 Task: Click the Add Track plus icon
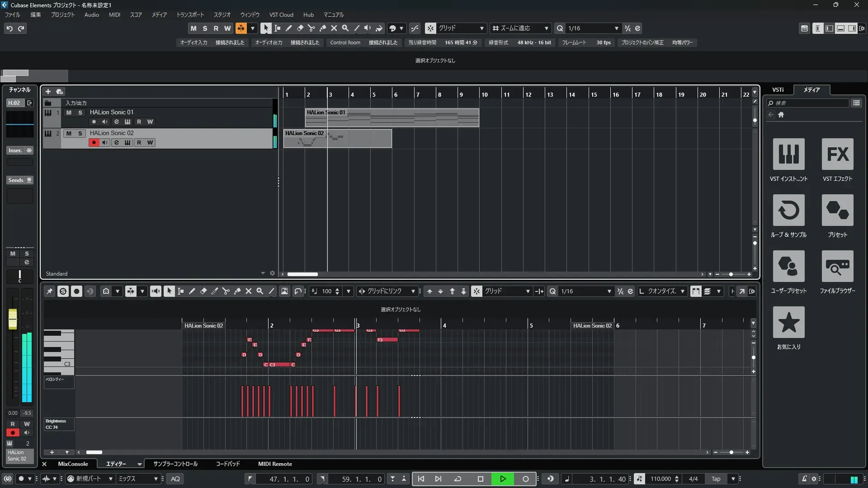pyautogui.click(x=48, y=91)
